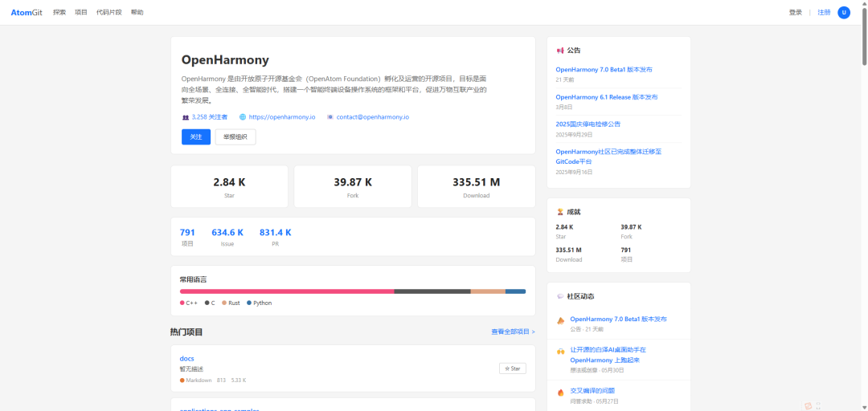
Task: Click the globe website icon
Action: 243,117
